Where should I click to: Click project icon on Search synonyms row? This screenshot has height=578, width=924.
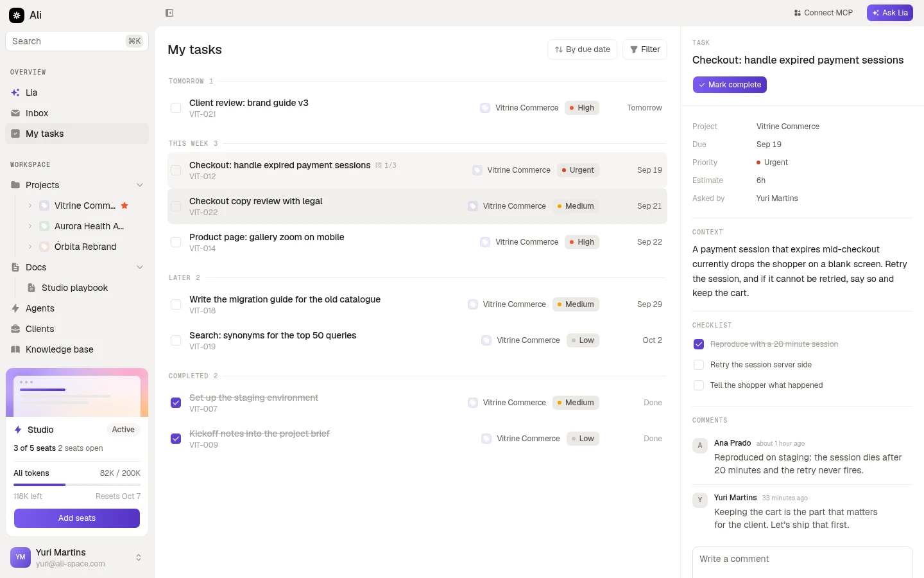tap(486, 340)
